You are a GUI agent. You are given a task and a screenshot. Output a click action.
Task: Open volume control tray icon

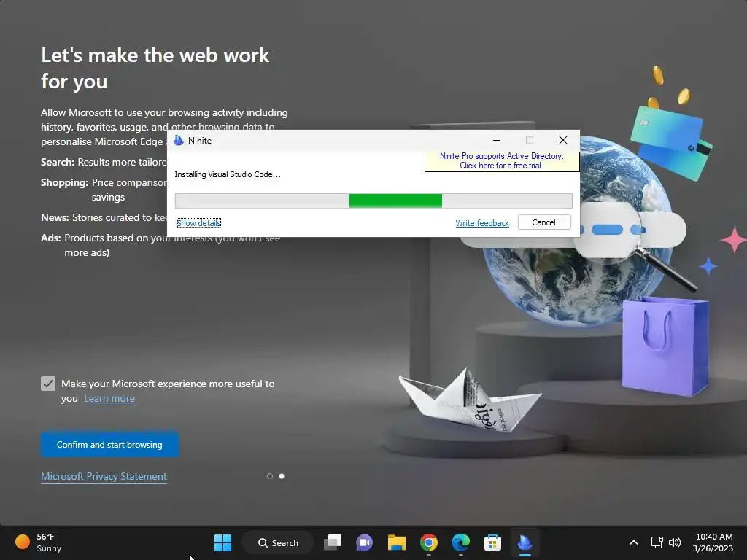[x=675, y=542]
